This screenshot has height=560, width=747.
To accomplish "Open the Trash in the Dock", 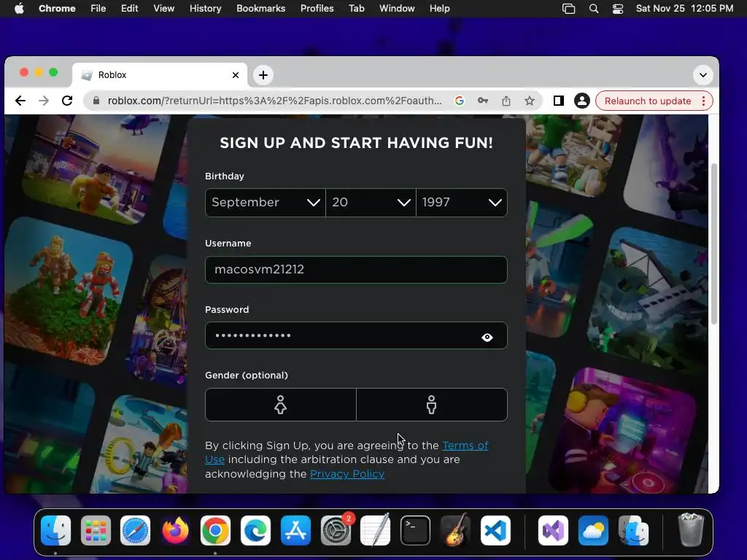I will (690, 529).
